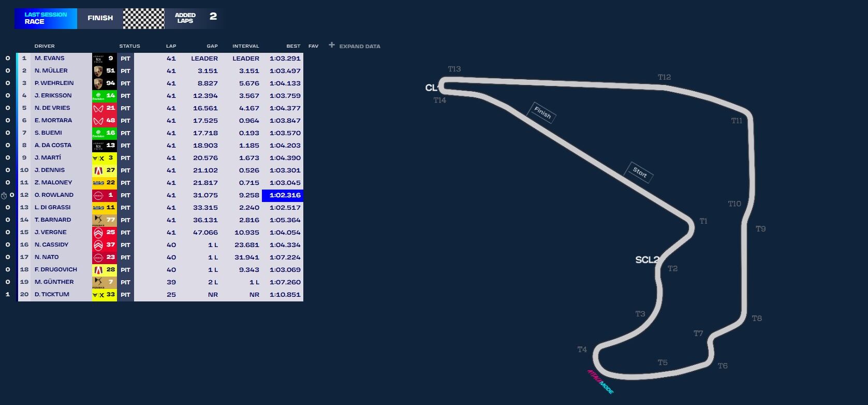Click turn label T4 on map
The image size is (868, 405).
click(582, 350)
